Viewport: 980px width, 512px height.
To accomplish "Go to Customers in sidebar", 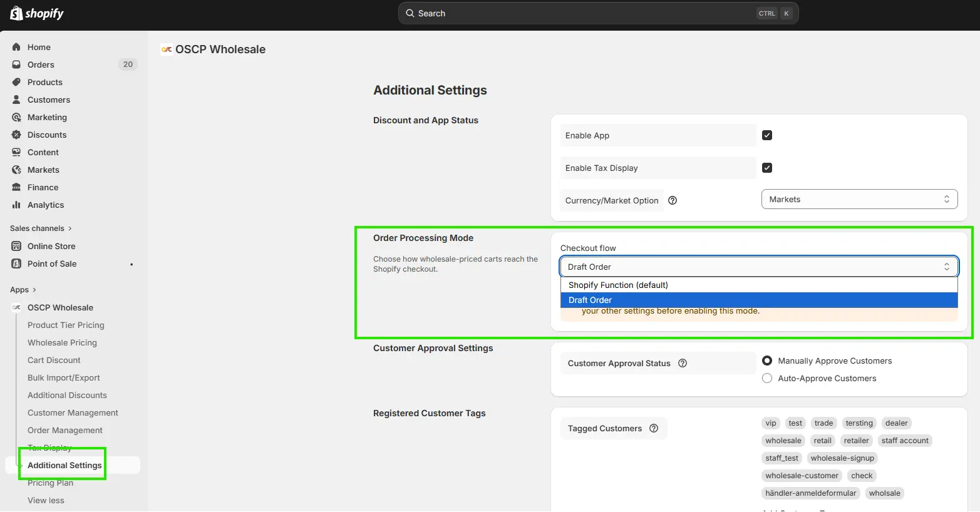I will coord(49,100).
